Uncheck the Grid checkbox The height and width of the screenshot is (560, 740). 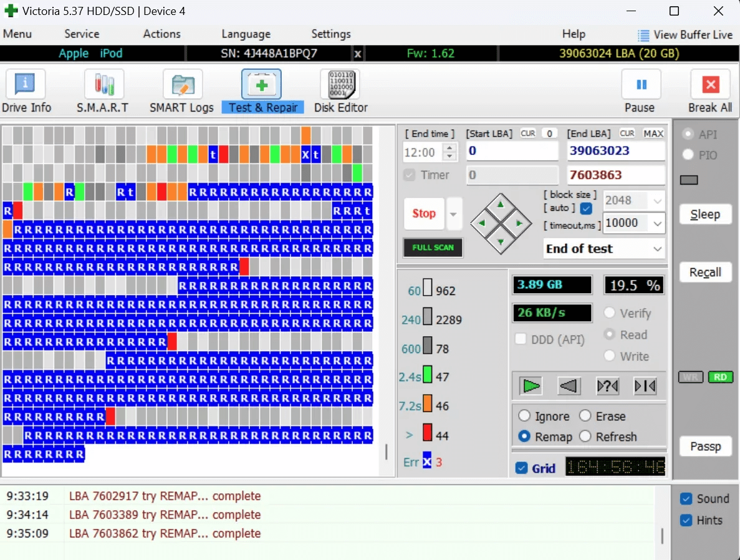522,468
